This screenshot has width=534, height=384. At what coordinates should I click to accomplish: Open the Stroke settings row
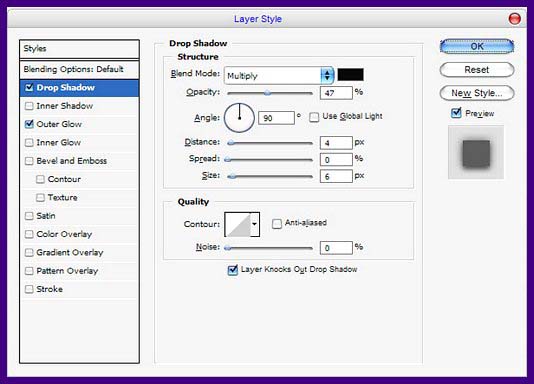coord(79,289)
